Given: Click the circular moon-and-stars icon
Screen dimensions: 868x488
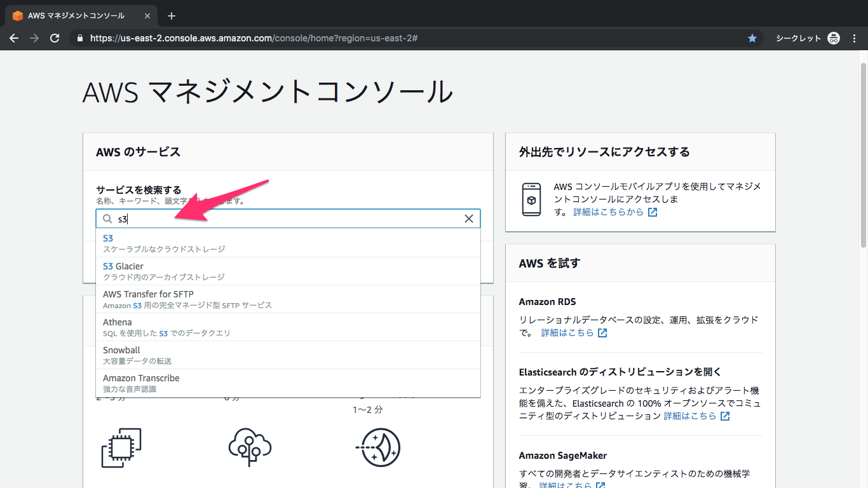Looking at the screenshot, I should (377, 447).
